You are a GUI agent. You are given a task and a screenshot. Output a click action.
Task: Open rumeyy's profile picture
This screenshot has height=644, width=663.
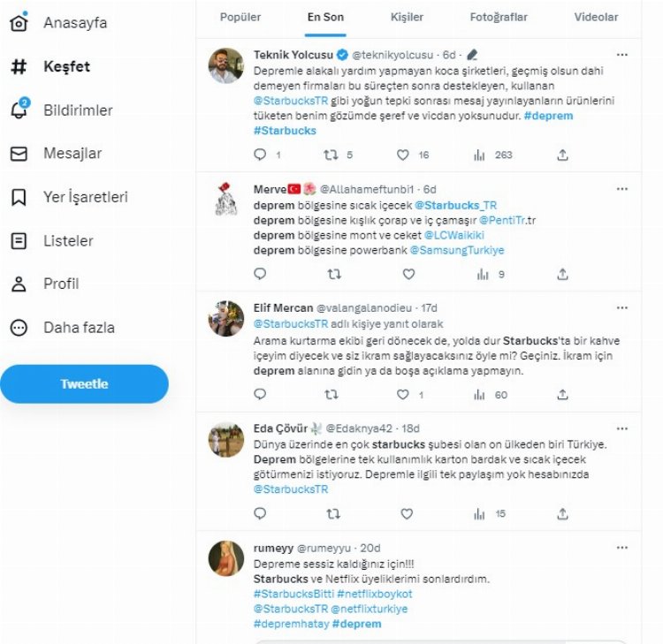225,558
